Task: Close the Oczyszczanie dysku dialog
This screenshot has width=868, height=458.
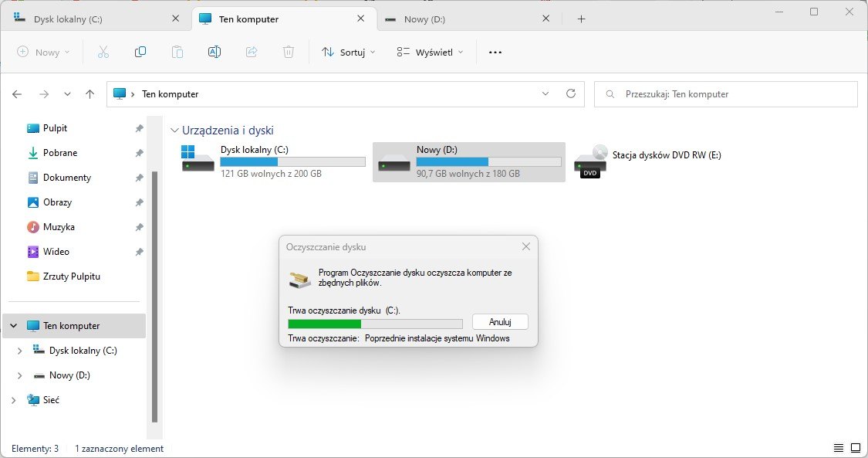Action: 526,246
